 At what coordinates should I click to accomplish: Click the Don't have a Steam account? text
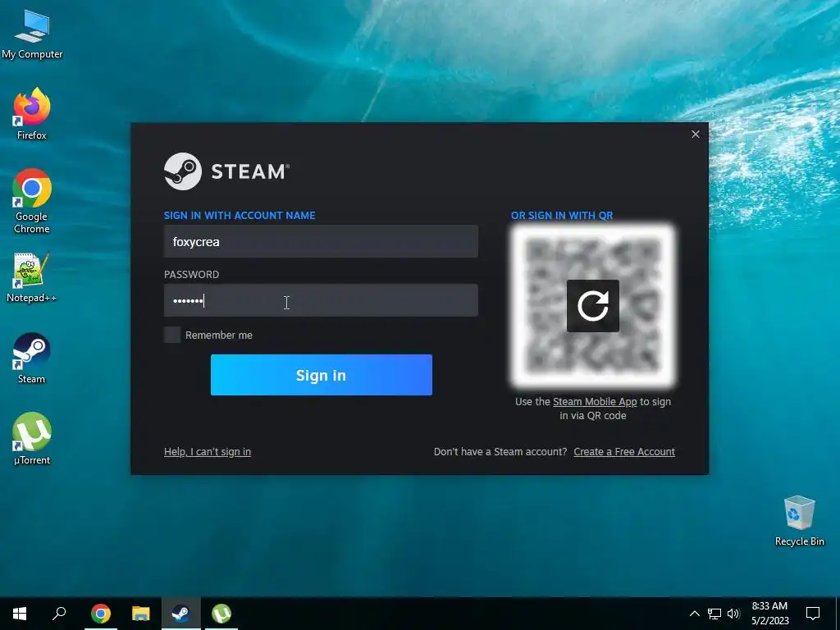(500, 452)
